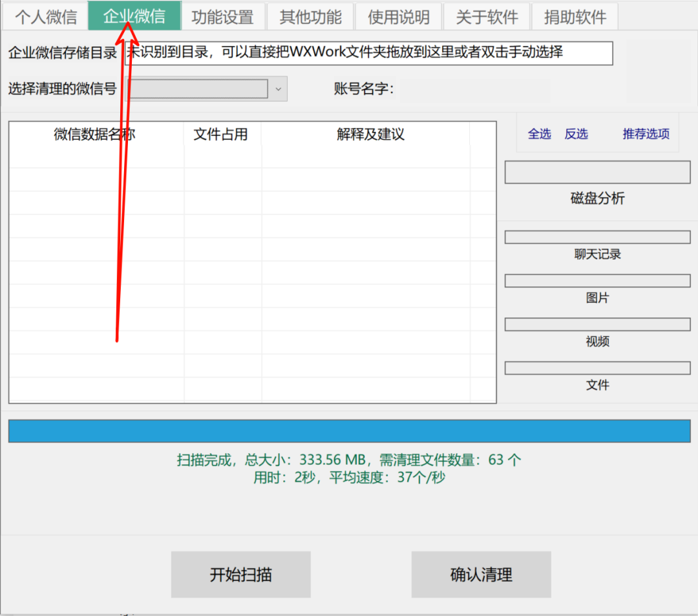This screenshot has height=616, width=698.
Task: Start scanning with 开始扫描 button
Action: point(240,574)
